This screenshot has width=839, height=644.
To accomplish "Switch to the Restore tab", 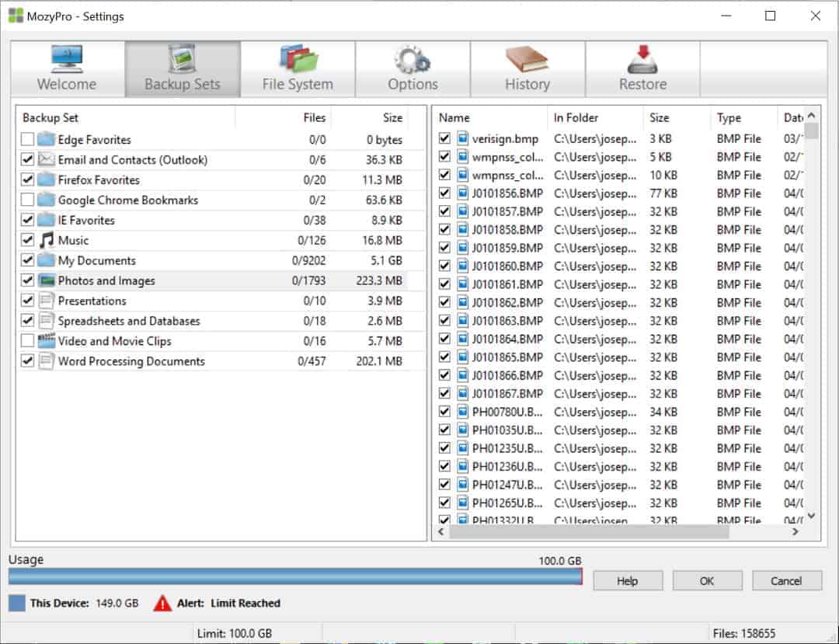I will pos(643,69).
